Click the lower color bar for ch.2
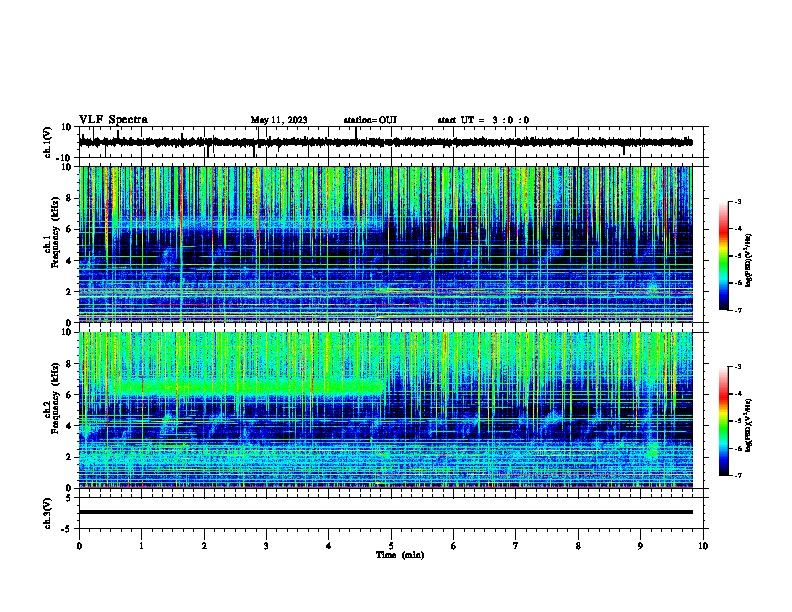The width and height of the screenshot is (792, 612). click(x=723, y=421)
